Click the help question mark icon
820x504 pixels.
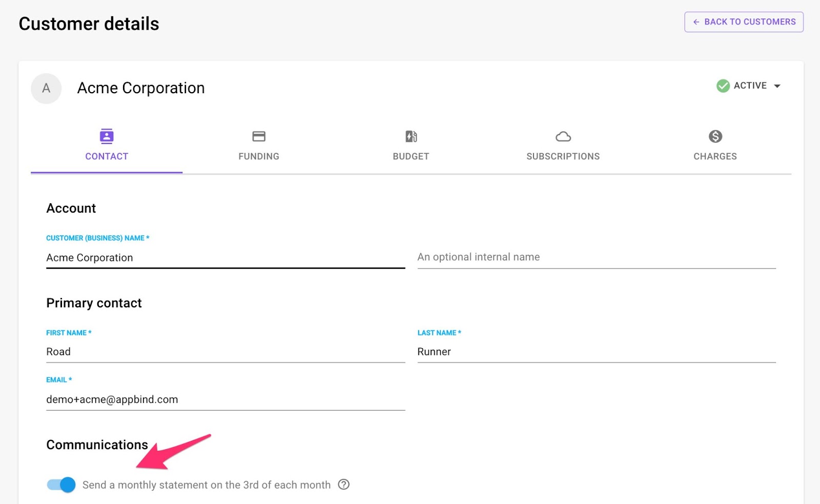pyautogui.click(x=344, y=485)
